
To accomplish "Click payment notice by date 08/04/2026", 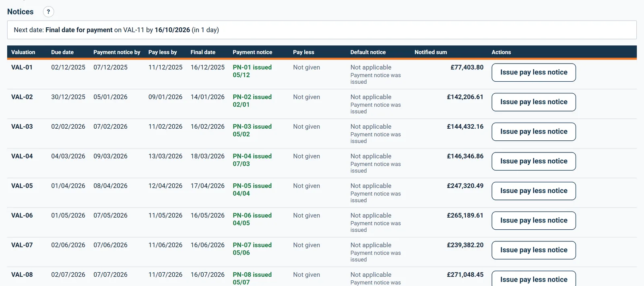I will 110,186.
